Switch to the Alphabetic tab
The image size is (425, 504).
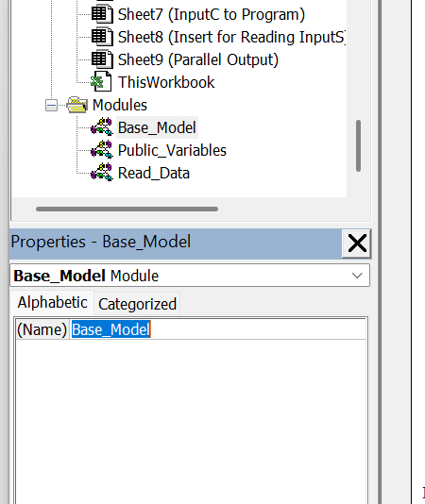(x=53, y=302)
